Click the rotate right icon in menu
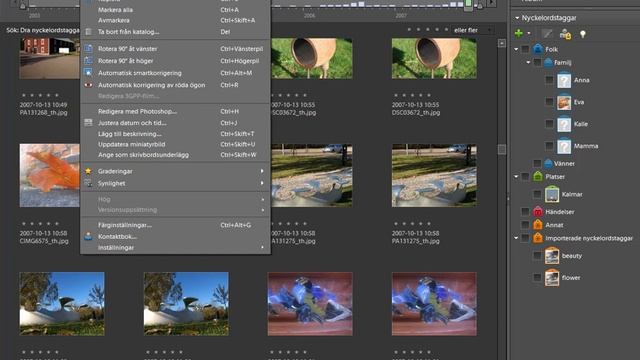Viewport: 640px width, 360px height. pyautogui.click(x=88, y=60)
